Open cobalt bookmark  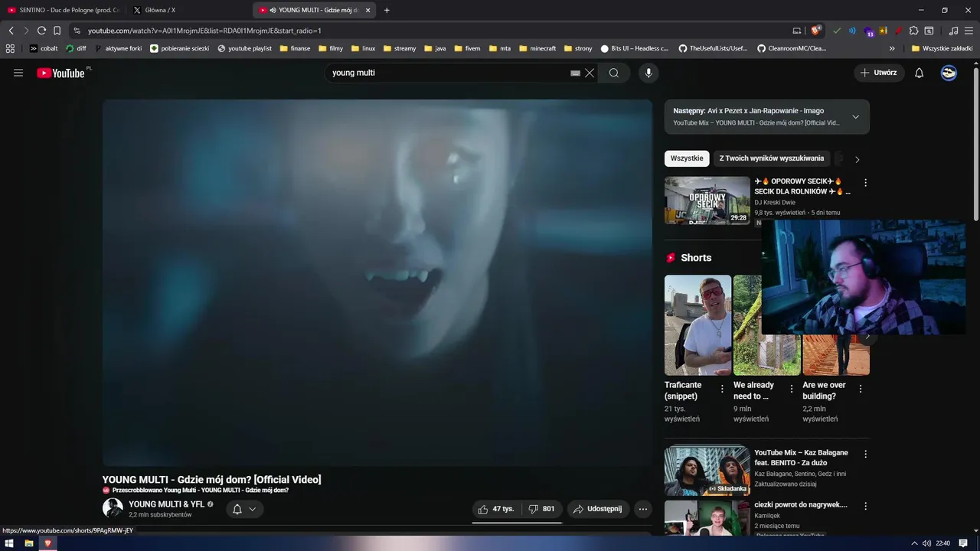(x=44, y=48)
